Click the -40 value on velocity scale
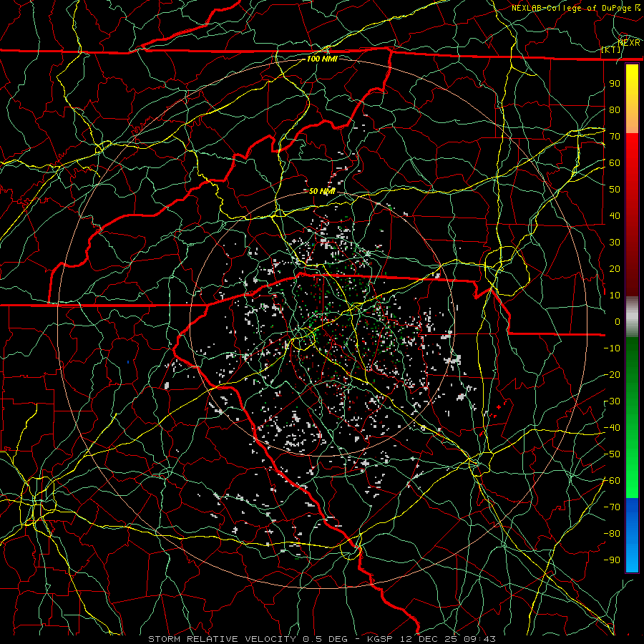644x644 pixels. click(612, 428)
